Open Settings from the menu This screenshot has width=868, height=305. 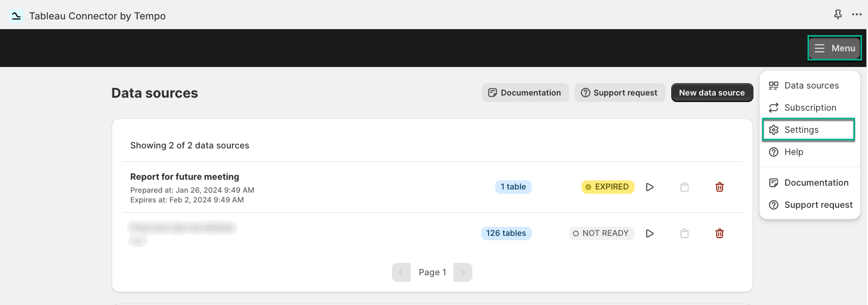(809, 130)
